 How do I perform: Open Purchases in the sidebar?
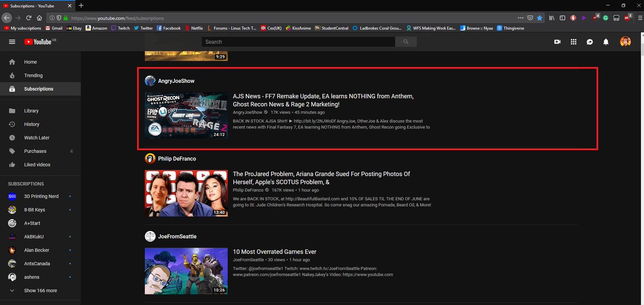point(40,151)
